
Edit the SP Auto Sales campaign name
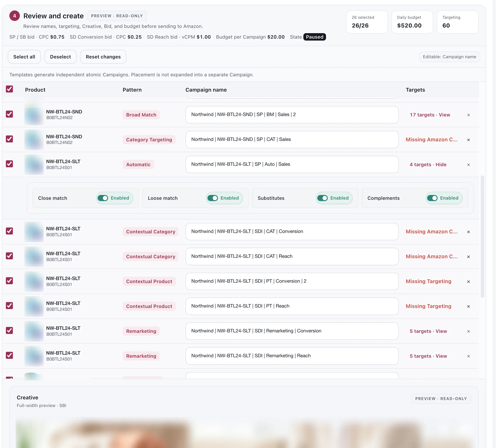pos(292,164)
